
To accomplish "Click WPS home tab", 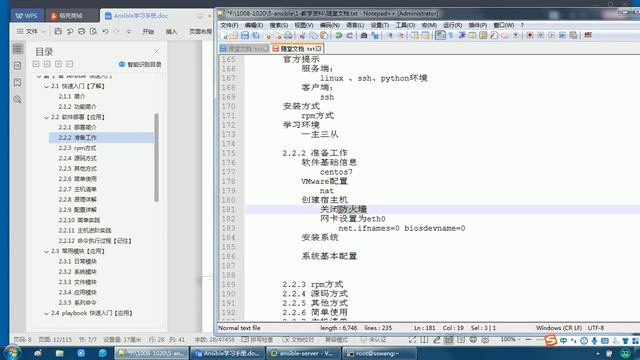I will tap(27, 16).
